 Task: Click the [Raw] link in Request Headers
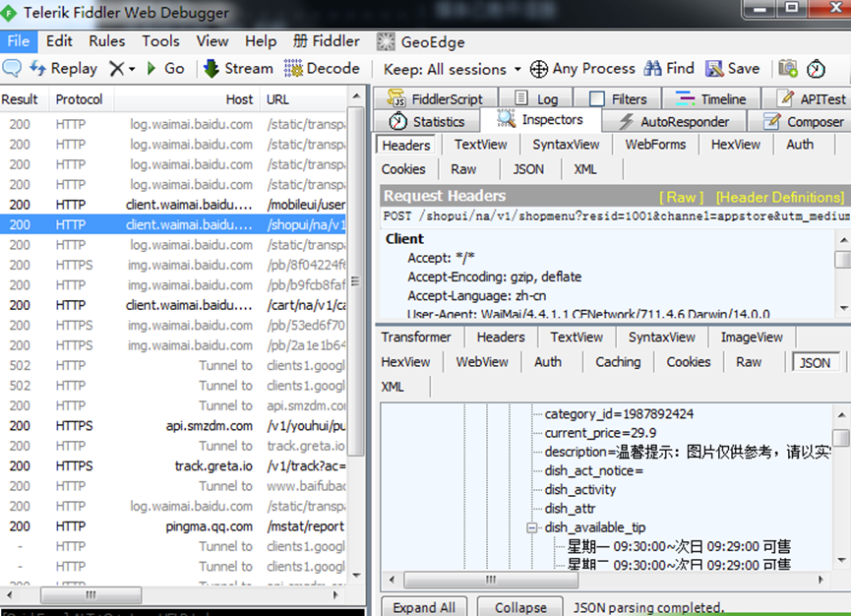(681, 197)
